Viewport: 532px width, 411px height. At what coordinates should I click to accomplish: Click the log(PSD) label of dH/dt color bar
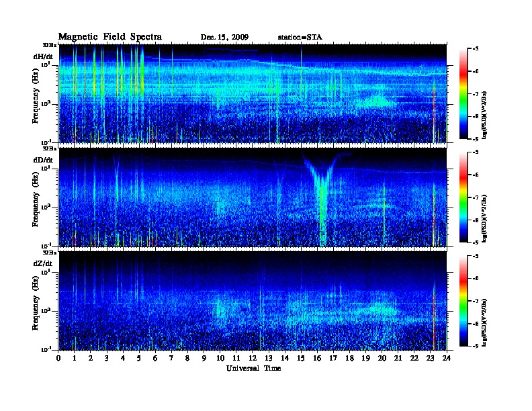pos(484,115)
